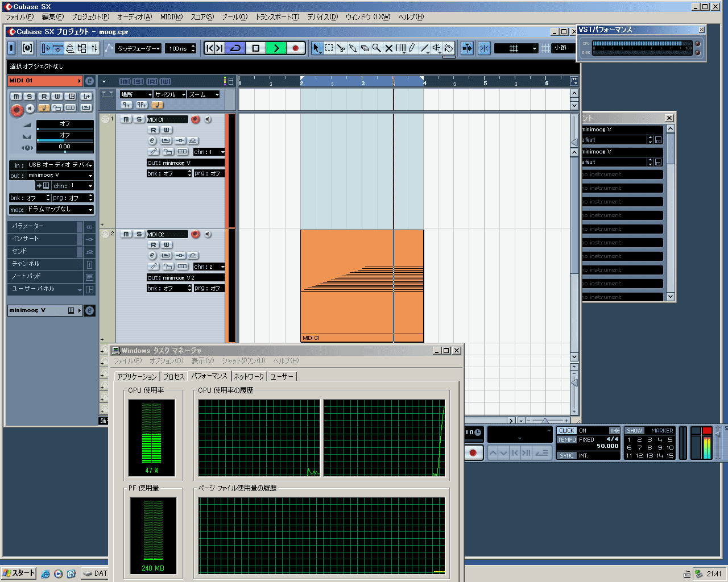Switch to アプリケーション tab in Task Manager
Image resolution: width=728 pixels, height=582 pixels.
(136, 376)
